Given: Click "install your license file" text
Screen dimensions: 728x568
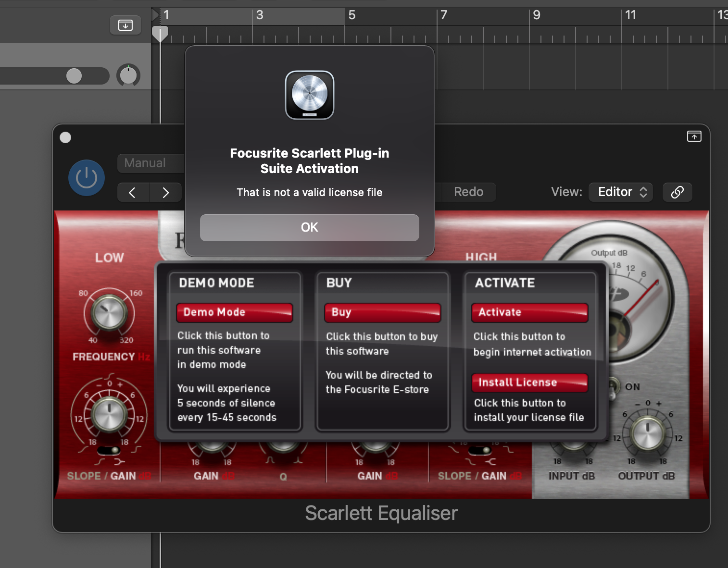Looking at the screenshot, I should (529, 418).
